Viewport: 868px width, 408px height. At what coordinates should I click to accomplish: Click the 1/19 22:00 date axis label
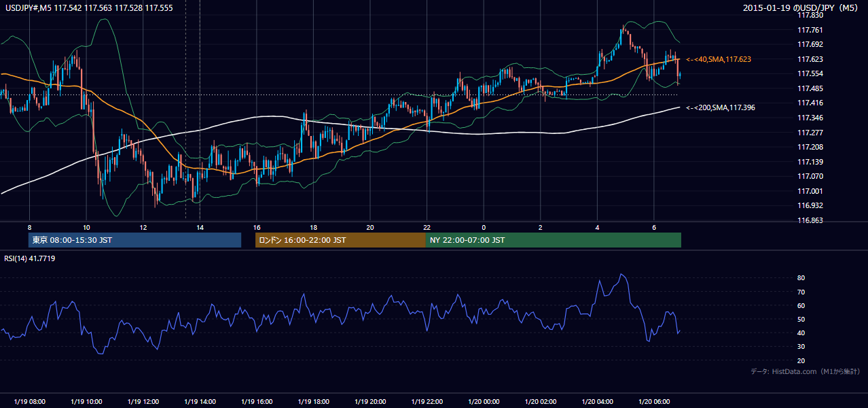(x=427, y=402)
